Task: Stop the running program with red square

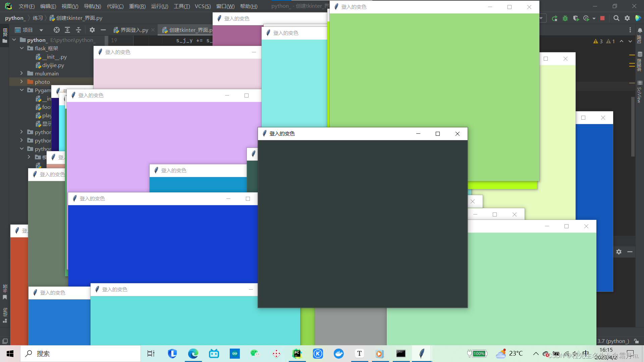Action: point(602,18)
